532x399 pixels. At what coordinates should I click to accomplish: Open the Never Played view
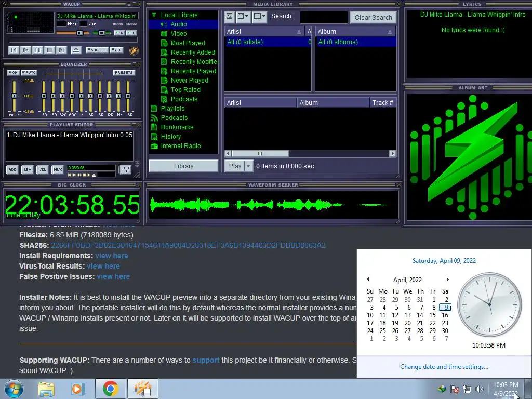click(x=189, y=81)
